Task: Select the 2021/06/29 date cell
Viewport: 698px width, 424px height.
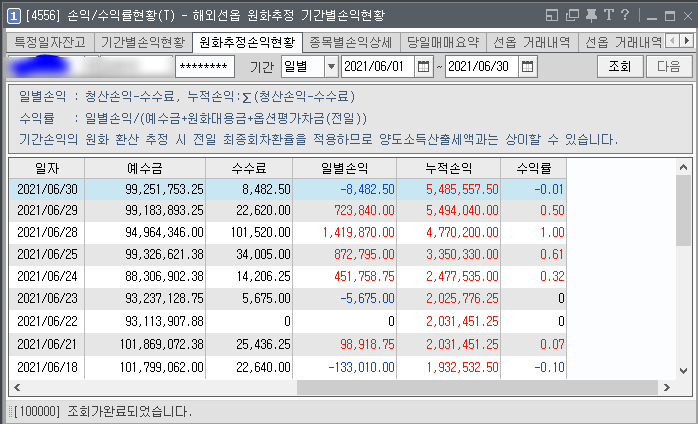Action: click(x=47, y=210)
